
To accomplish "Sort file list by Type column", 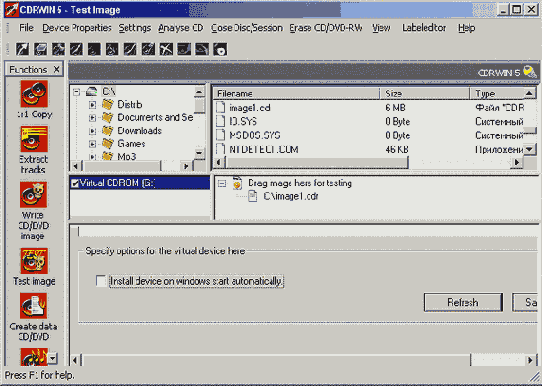I will pyautogui.click(x=497, y=93).
